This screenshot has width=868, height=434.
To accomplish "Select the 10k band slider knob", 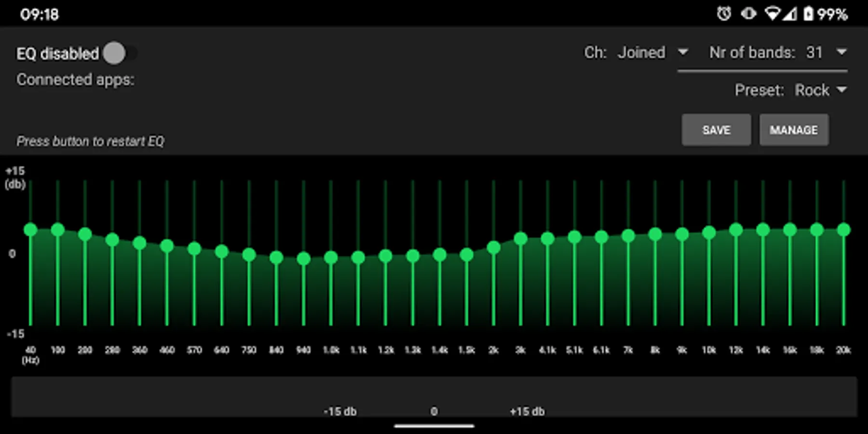I will click(709, 233).
